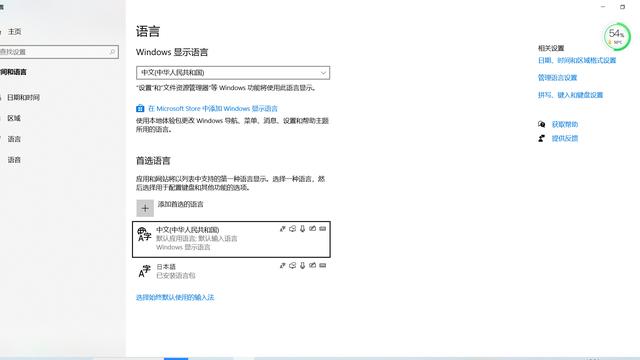Screen dimensions: 640x360
Task: Click the 54% performance widget circle
Action: click(617, 37)
